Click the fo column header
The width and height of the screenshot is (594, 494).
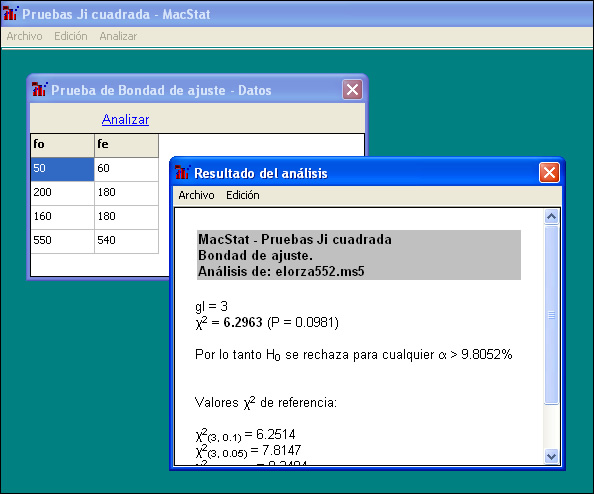[63, 145]
